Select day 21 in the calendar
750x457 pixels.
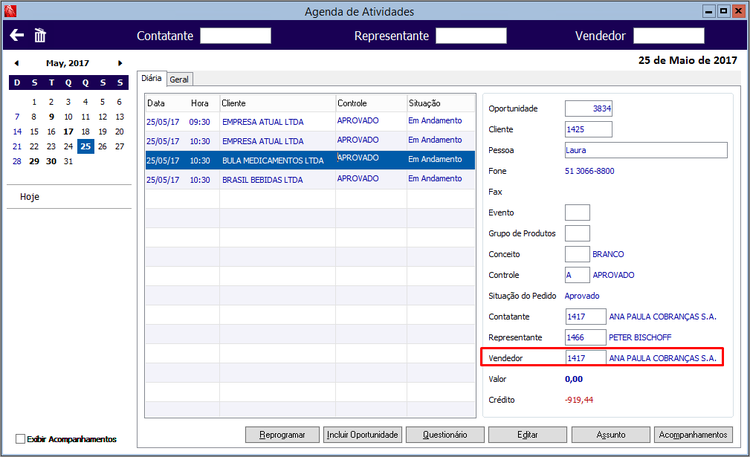point(17,146)
